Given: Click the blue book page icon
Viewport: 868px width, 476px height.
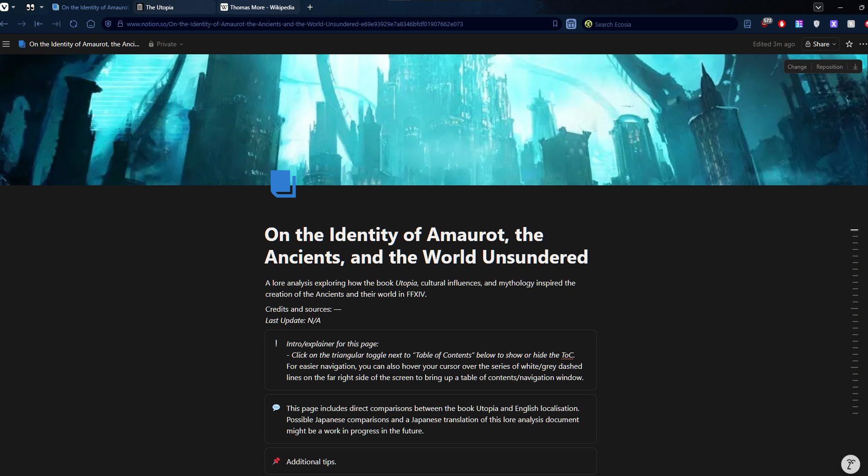Looking at the screenshot, I should [283, 183].
